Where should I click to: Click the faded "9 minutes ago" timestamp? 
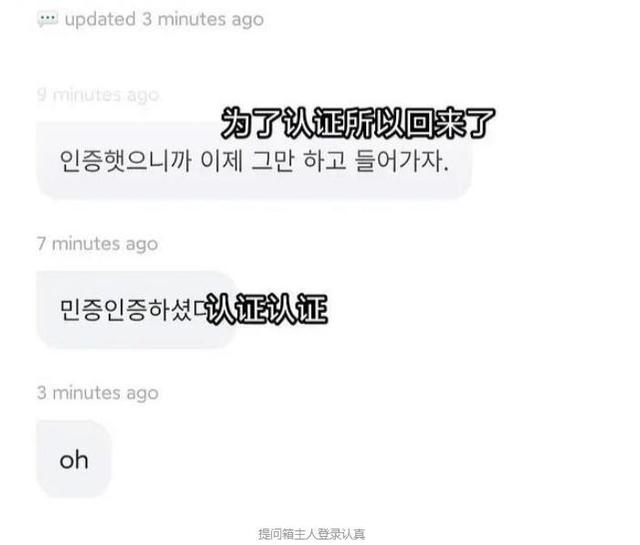click(98, 95)
